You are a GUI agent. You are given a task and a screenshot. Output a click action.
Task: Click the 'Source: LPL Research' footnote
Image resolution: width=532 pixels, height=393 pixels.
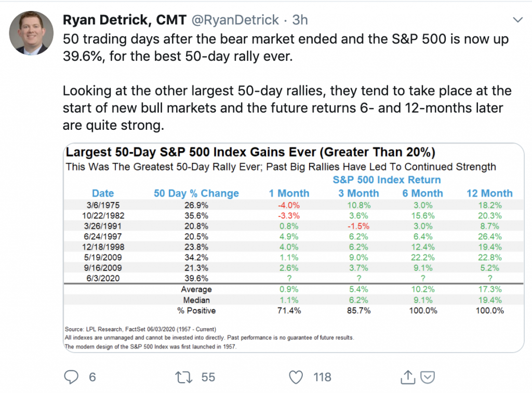(139, 330)
